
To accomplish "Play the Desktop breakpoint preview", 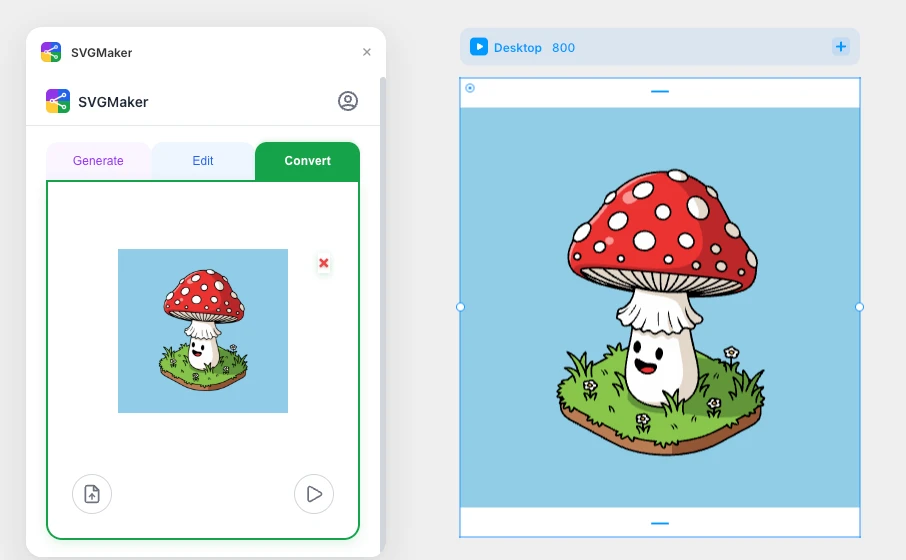I will click(479, 47).
